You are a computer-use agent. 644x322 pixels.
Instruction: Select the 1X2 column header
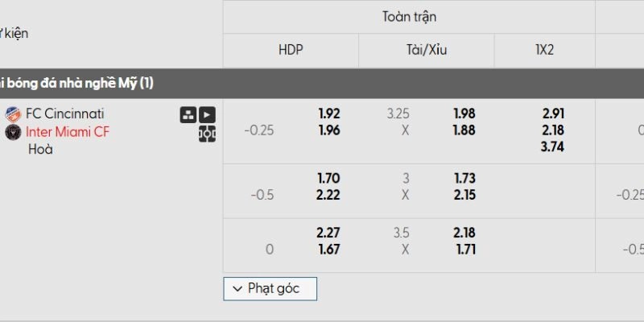[545, 50]
